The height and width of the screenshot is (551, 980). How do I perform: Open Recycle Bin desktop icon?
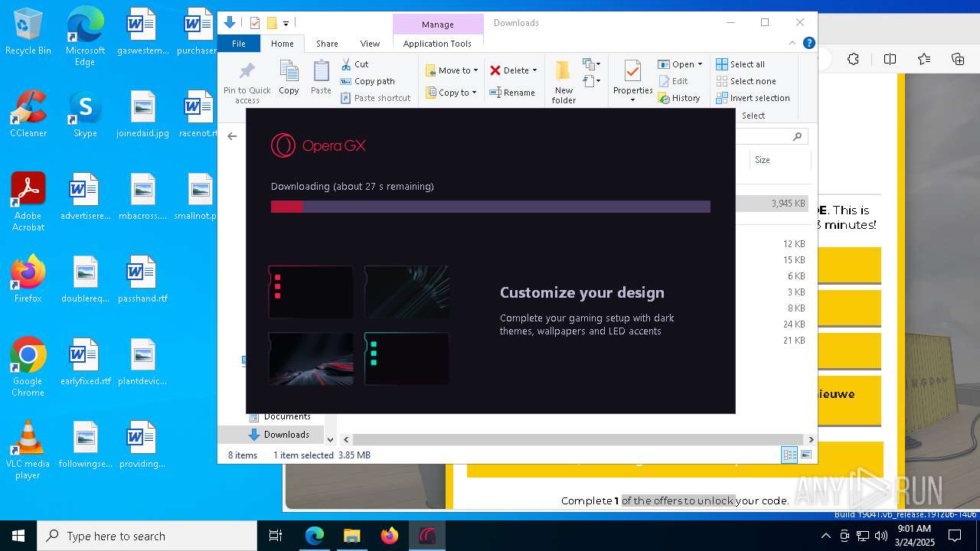click(28, 31)
